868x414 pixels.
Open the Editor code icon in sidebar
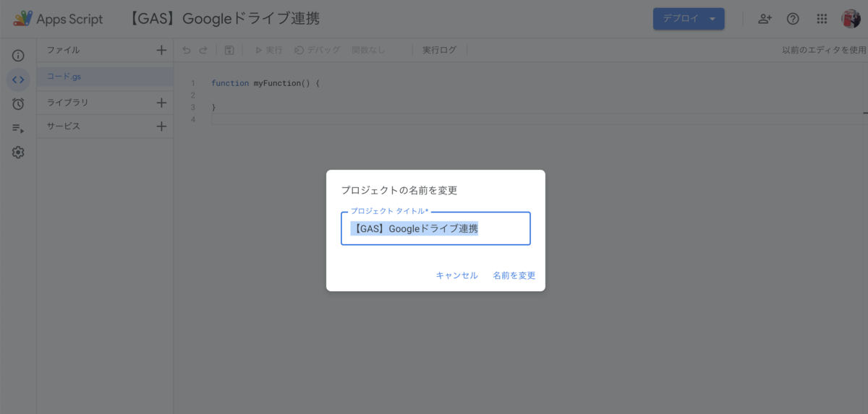(x=18, y=79)
